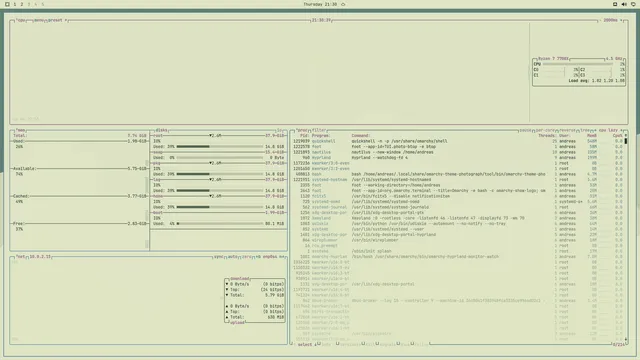Click the process list scrollbar thumb
Image resolution: width=640 pixels, height=360 pixels.
(626, 141)
